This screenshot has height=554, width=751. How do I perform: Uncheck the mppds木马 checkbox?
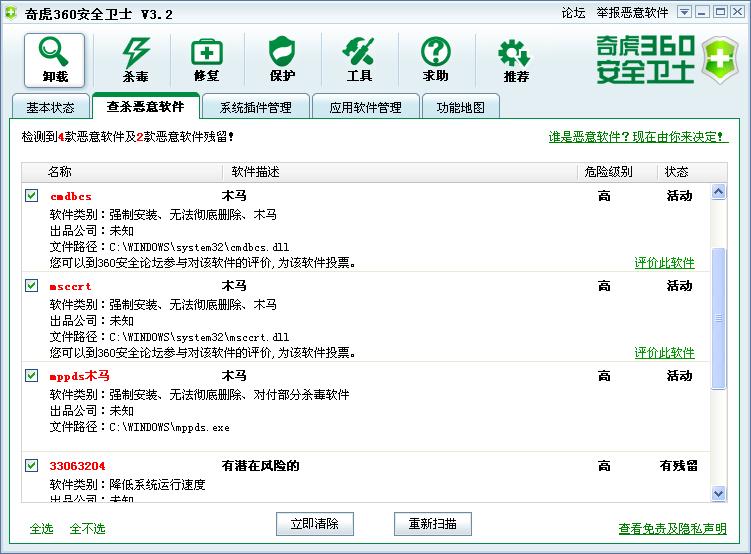(x=32, y=375)
